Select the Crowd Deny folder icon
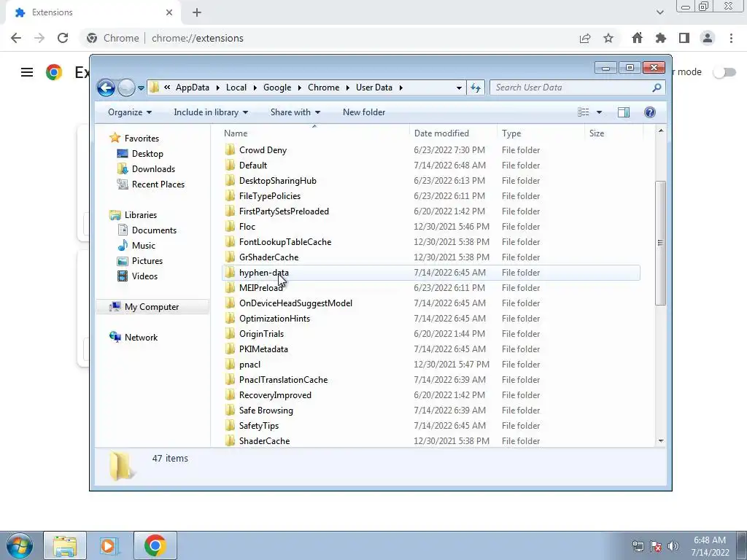The width and height of the screenshot is (747, 560). point(230,150)
